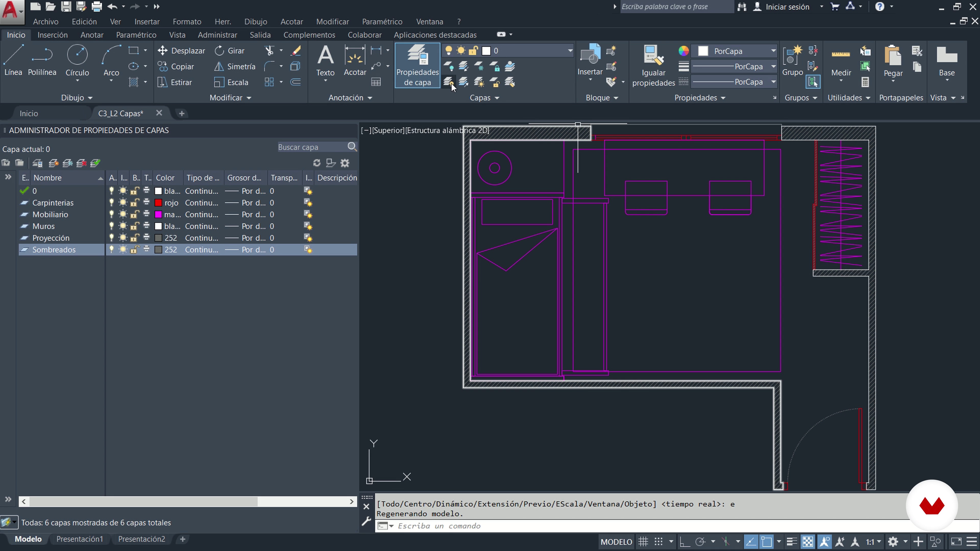Switch to Presentación1 layout tab

[80, 539]
